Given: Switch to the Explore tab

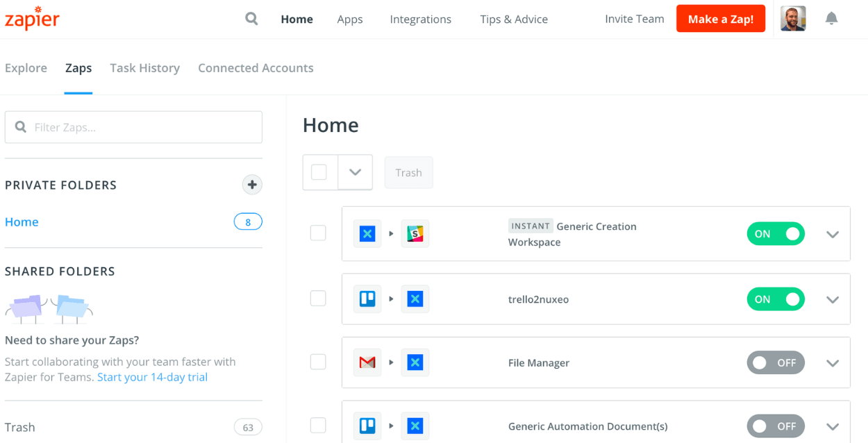Looking at the screenshot, I should pyautogui.click(x=26, y=68).
